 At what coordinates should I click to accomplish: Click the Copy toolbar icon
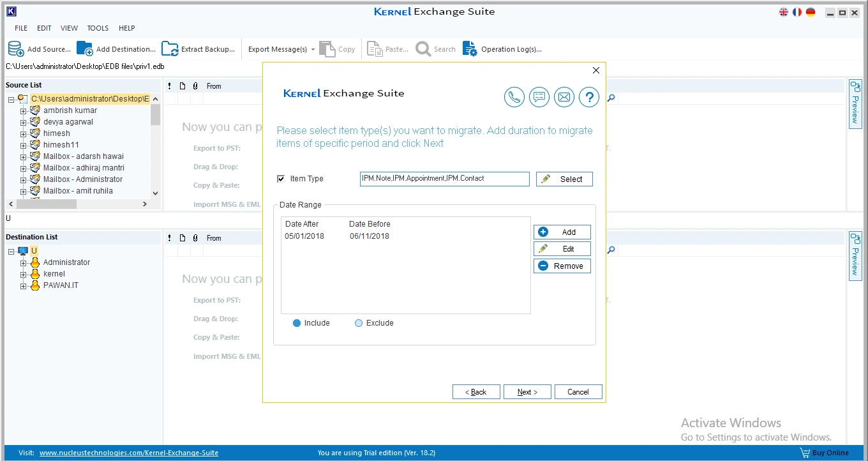pyautogui.click(x=327, y=49)
